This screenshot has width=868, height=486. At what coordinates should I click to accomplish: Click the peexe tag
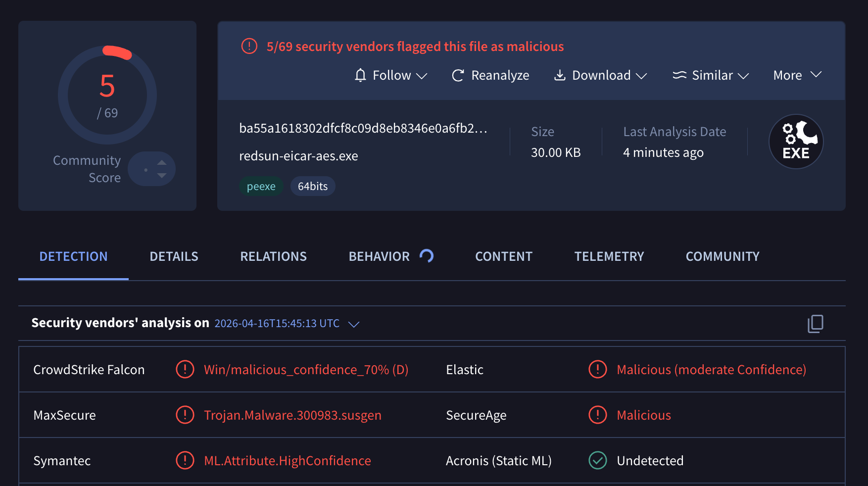[x=261, y=186]
